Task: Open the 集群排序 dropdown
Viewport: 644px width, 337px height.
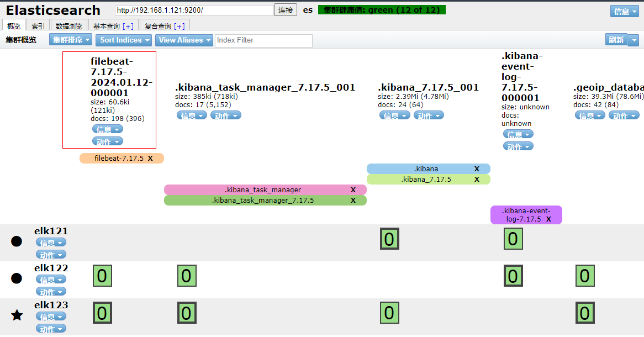Action: [x=71, y=40]
